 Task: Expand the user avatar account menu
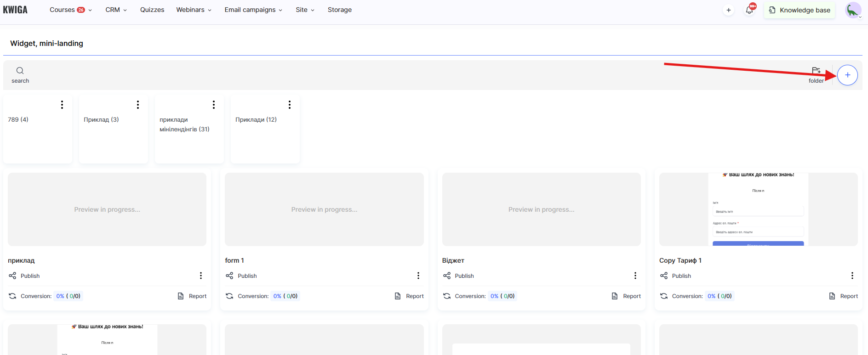(x=853, y=10)
